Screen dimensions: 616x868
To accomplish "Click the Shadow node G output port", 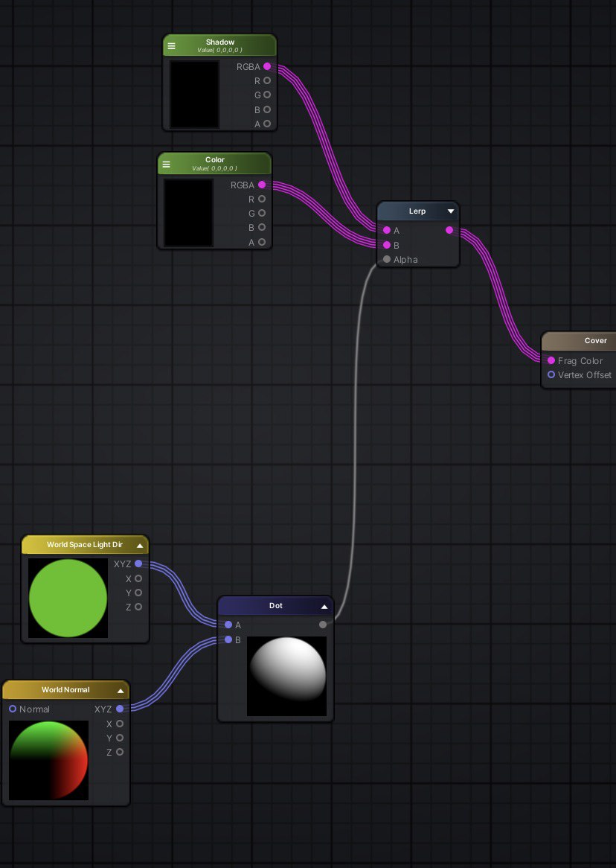I will pyautogui.click(x=267, y=95).
